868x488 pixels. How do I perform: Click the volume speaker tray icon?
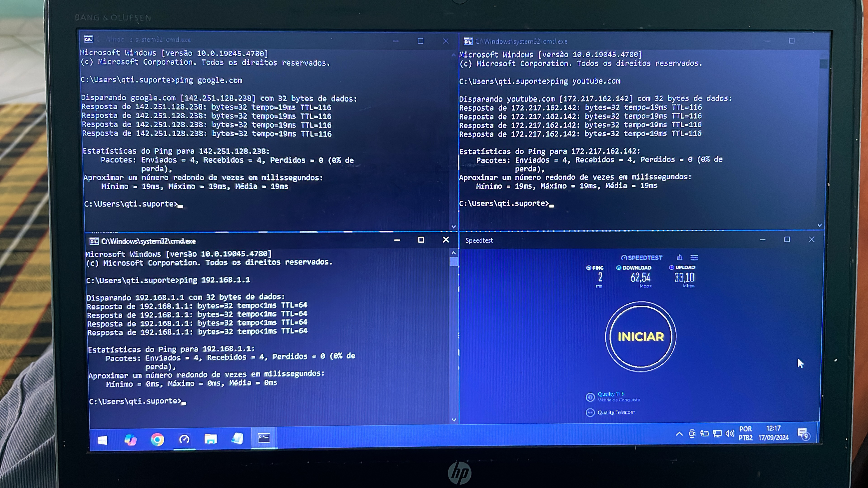pos(729,434)
